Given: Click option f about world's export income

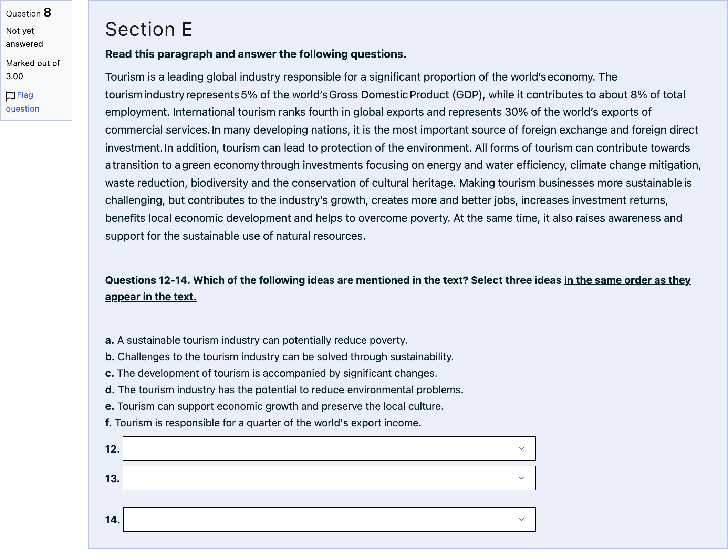Looking at the screenshot, I should tap(263, 423).
